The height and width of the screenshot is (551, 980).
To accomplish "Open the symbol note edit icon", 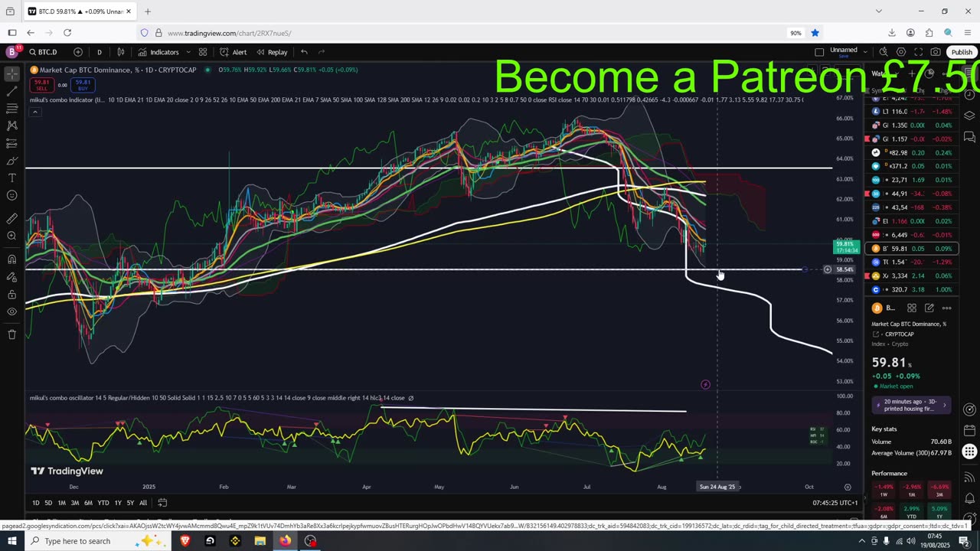I will tap(929, 308).
